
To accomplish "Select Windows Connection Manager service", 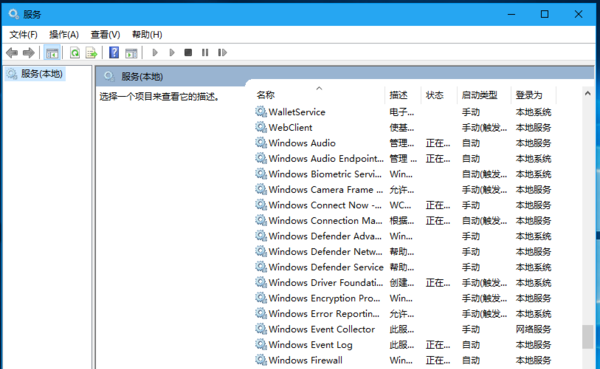I will pos(325,220).
